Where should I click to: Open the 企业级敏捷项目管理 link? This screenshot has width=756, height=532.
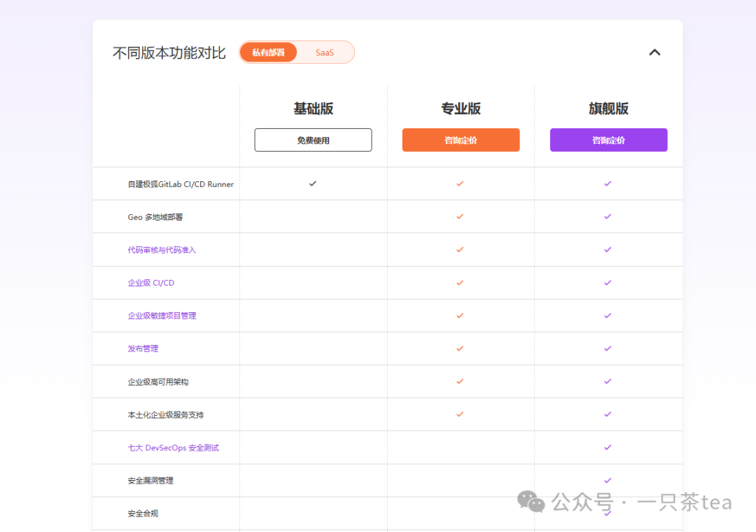point(162,316)
